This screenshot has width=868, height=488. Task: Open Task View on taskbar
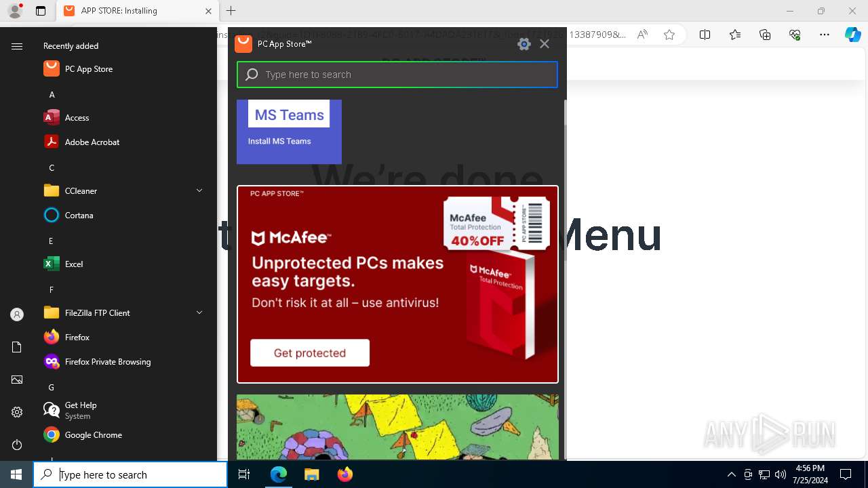coord(244,474)
